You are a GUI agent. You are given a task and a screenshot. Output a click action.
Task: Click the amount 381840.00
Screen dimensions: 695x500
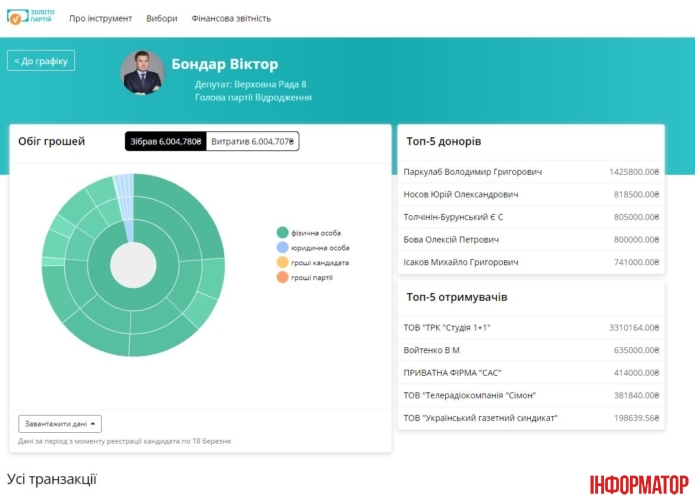(x=636, y=395)
